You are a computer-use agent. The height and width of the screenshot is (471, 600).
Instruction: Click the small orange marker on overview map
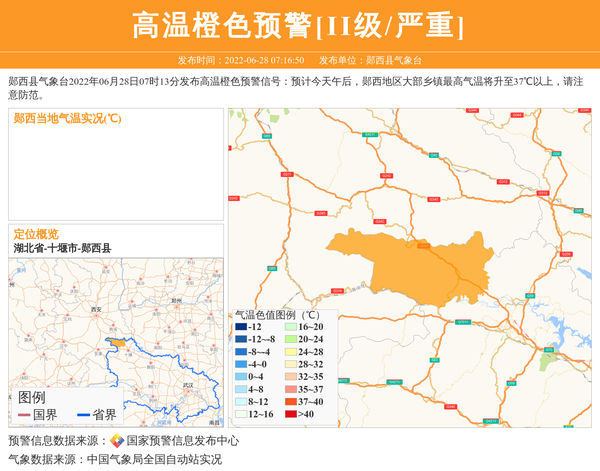click(117, 343)
